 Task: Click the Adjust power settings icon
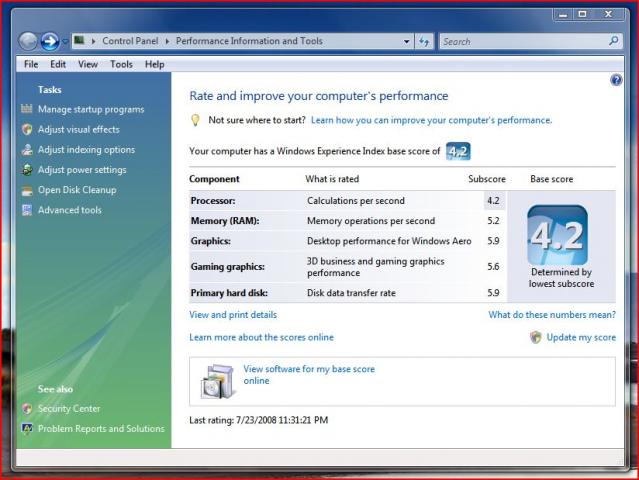27,170
